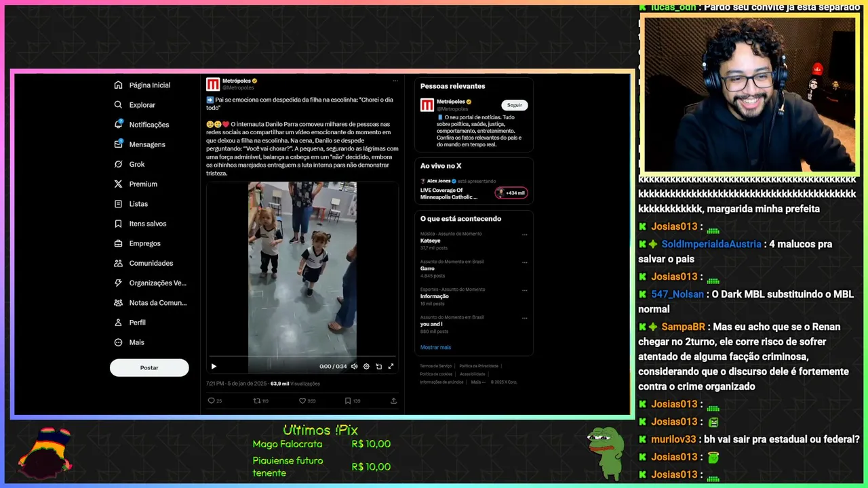Open the Notificações bell icon
868x488 pixels.
(119, 125)
